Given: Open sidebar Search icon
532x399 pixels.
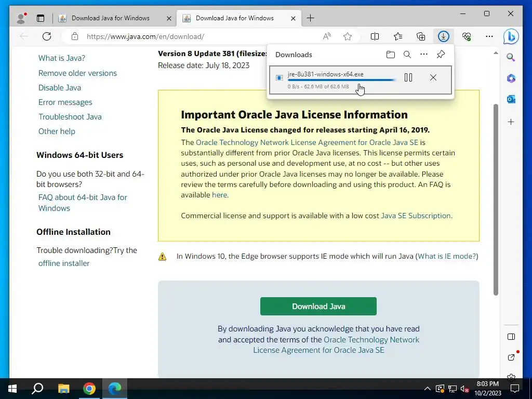Looking at the screenshot, I should [511, 57].
